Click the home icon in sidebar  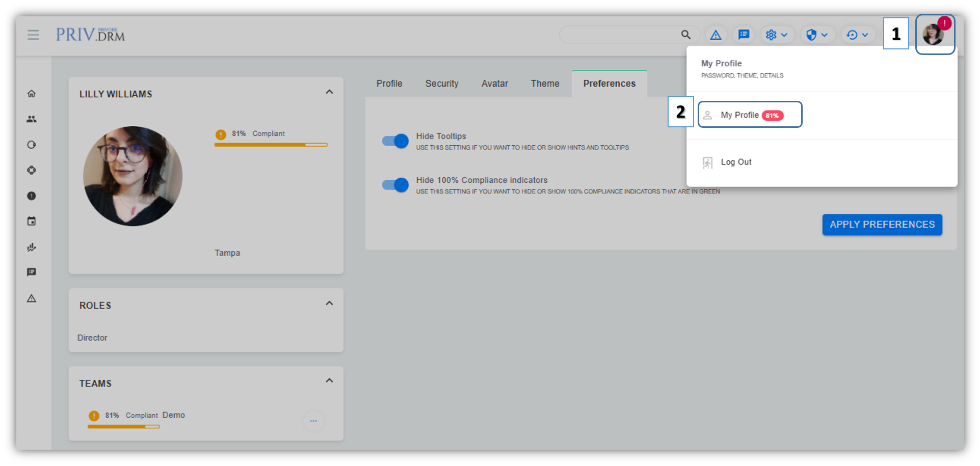point(32,94)
